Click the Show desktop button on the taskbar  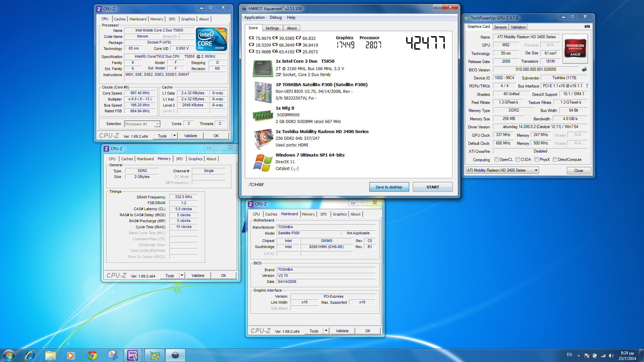coord(642,355)
